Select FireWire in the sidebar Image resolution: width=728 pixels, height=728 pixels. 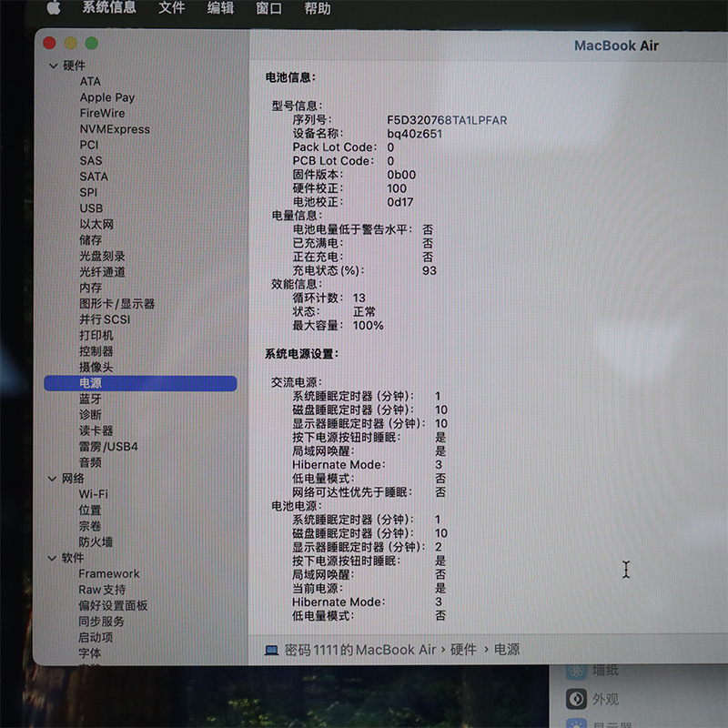click(x=102, y=113)
